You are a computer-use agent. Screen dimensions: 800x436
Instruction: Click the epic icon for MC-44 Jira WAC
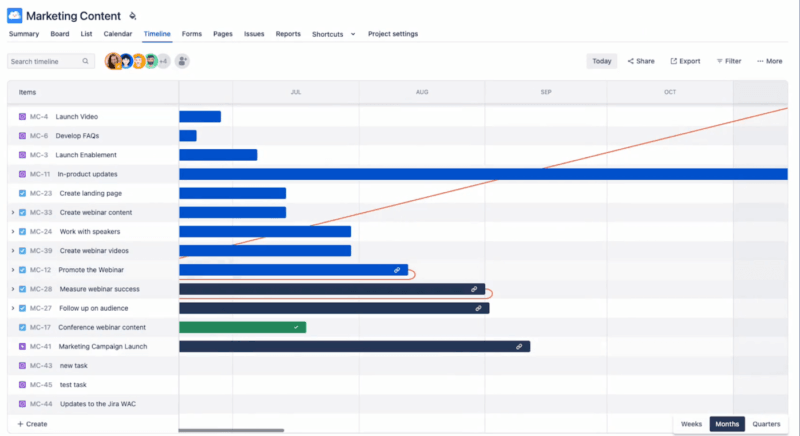click(x=22, y=404)
